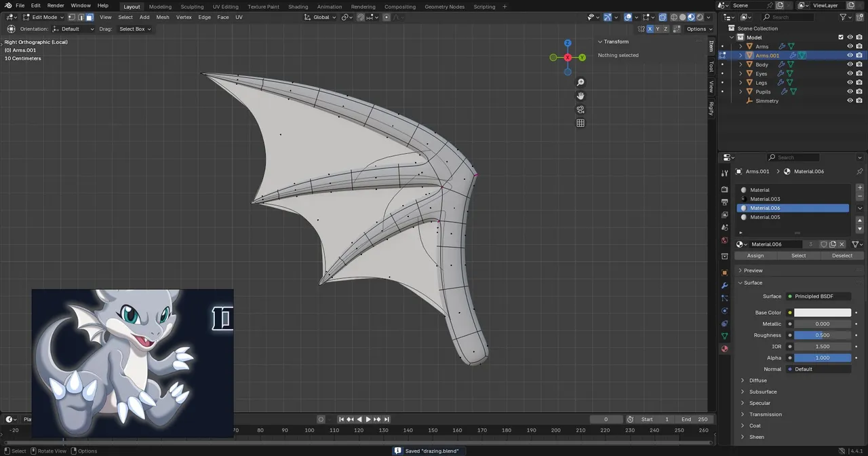Screen dimensions: 868x456
Task: Toggle X-ray display button
Action: pyautogui.click(x=663, y=17)
